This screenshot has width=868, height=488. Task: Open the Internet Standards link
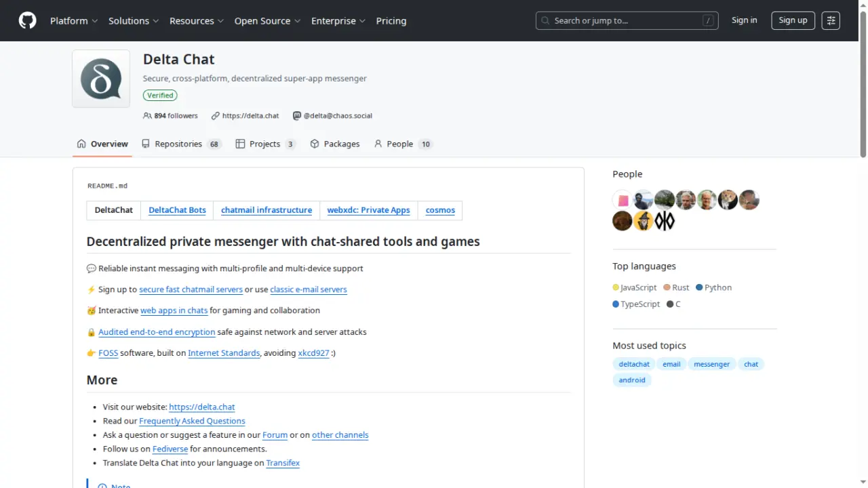click(x=224, y=353)
